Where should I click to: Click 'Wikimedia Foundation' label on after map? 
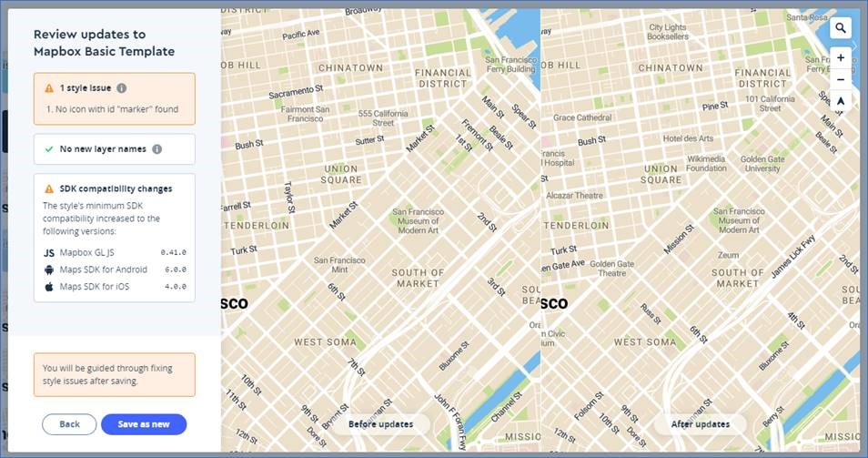coord(706,163)
